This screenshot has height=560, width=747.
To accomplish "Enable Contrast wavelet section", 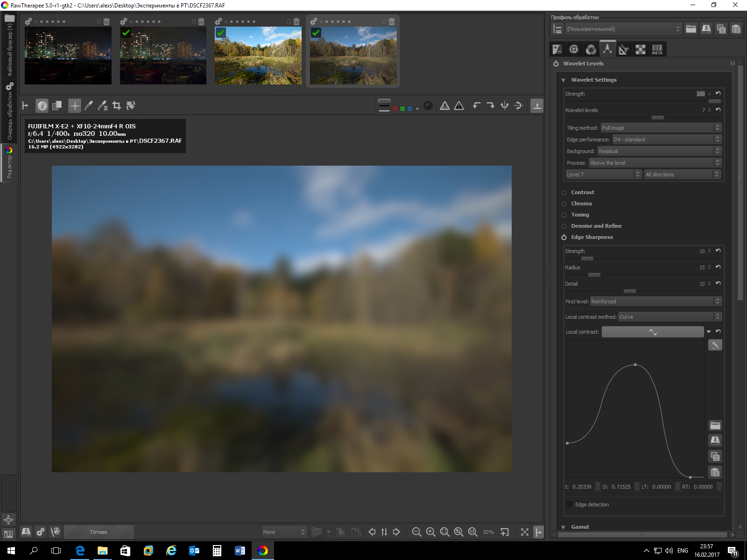I will click(x=564, y=193).
